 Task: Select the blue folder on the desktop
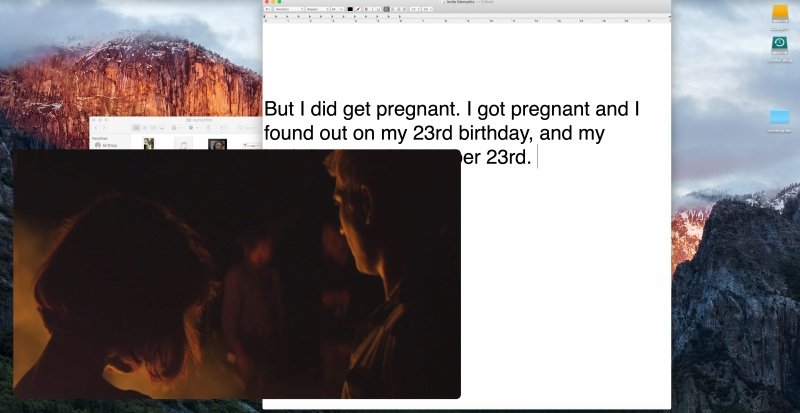pos(780,117)
